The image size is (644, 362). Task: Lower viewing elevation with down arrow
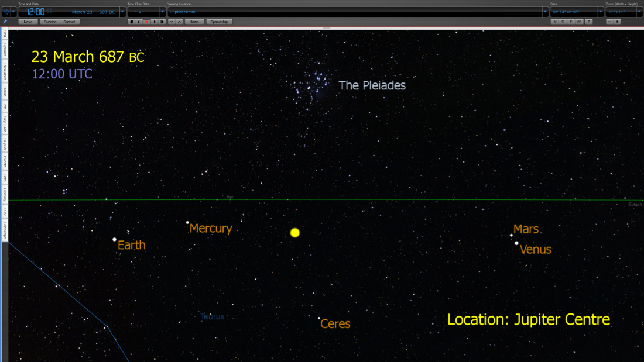click(172, 22)
